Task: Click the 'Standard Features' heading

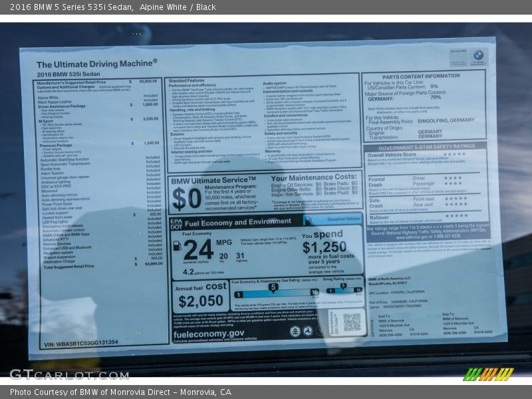Action: 186,80
